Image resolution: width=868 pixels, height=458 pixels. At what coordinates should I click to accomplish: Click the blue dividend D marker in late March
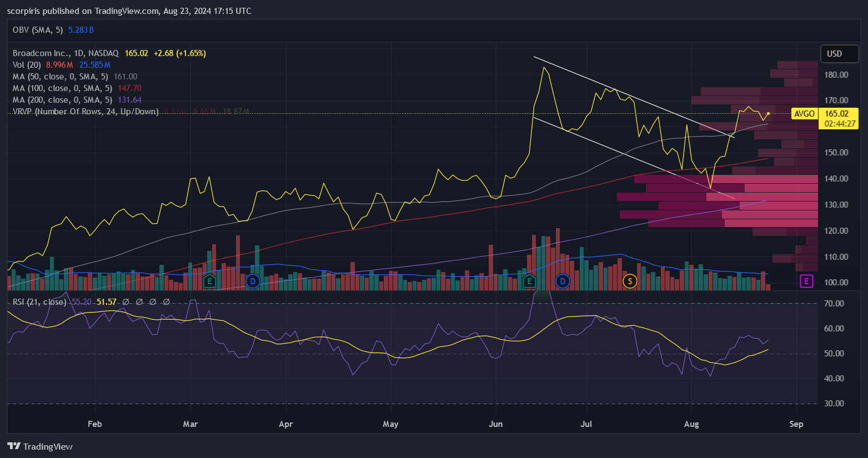[x=253, y=281]
